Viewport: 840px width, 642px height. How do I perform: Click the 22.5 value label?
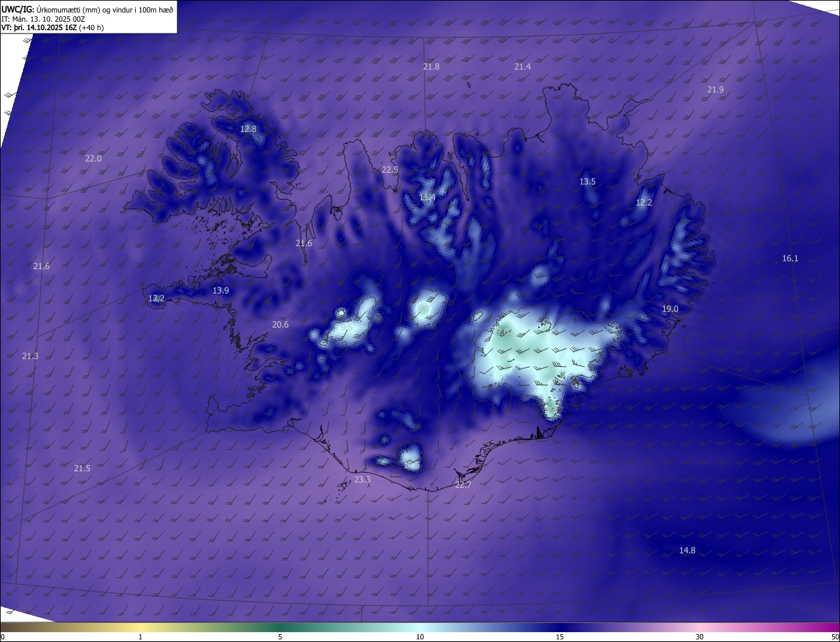(390, 169)
